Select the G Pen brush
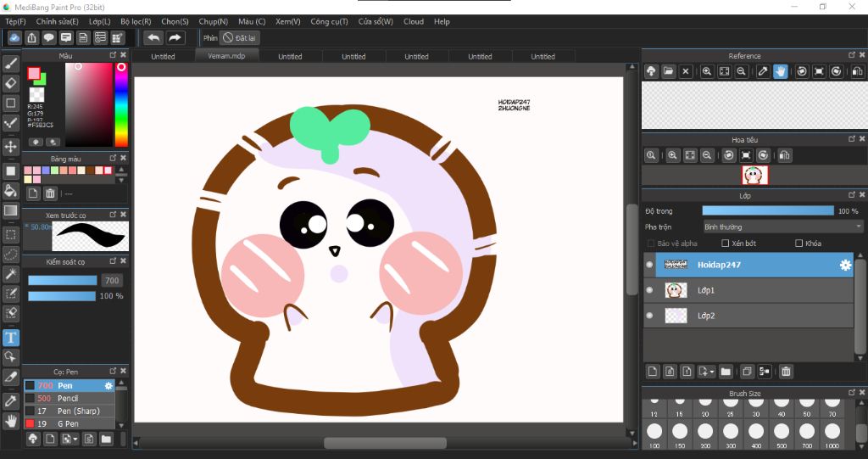This screenshot has width=868, height=459. coord(70,423)
